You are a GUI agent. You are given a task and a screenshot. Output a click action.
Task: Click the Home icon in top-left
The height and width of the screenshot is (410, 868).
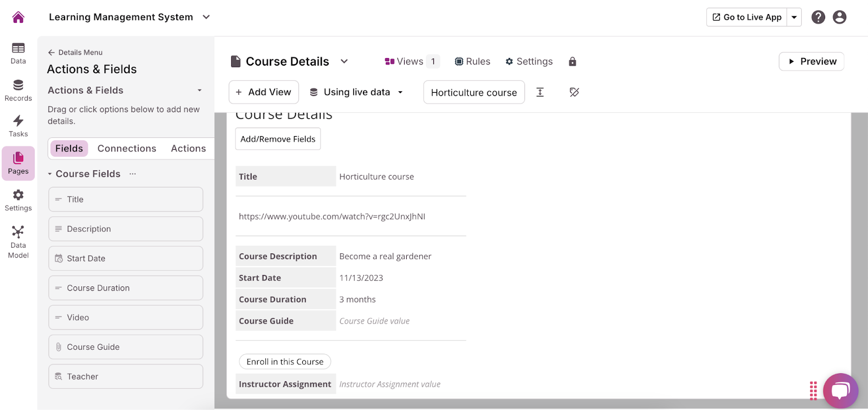(x=18, y=17)
